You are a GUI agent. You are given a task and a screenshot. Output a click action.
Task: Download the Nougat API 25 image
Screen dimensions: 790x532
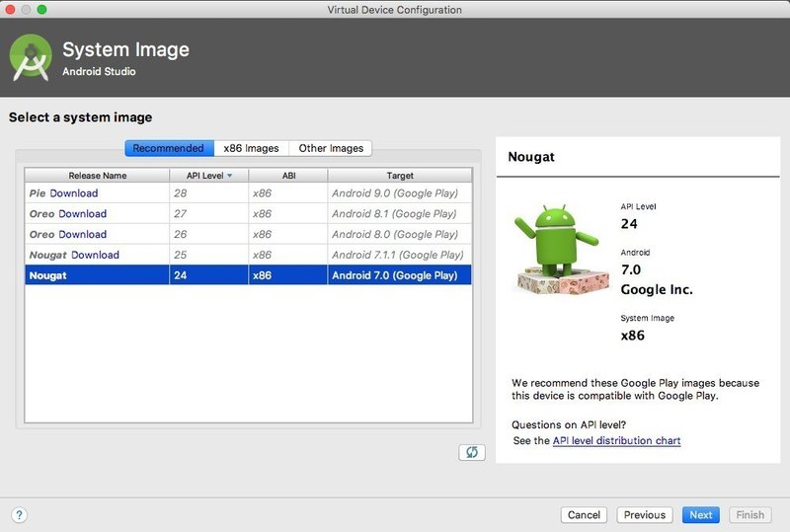pyautogui.click(x=95, y=255)
